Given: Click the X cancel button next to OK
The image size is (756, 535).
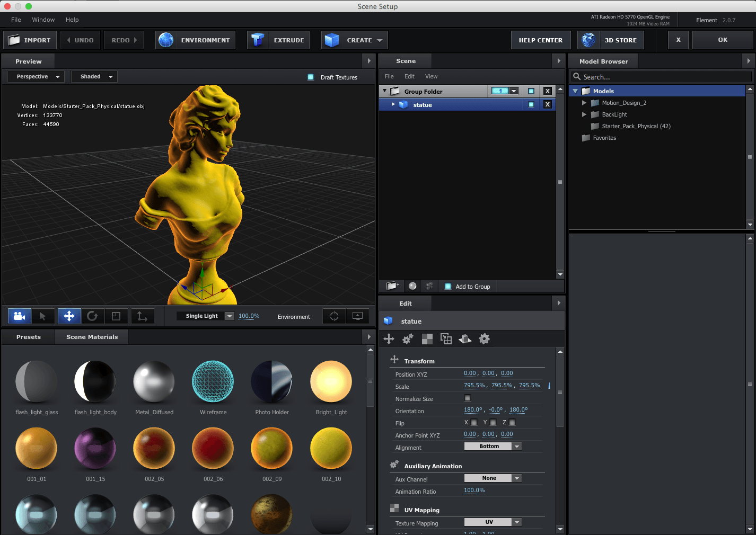Looking at the screenshot, I should coord(678,40).
